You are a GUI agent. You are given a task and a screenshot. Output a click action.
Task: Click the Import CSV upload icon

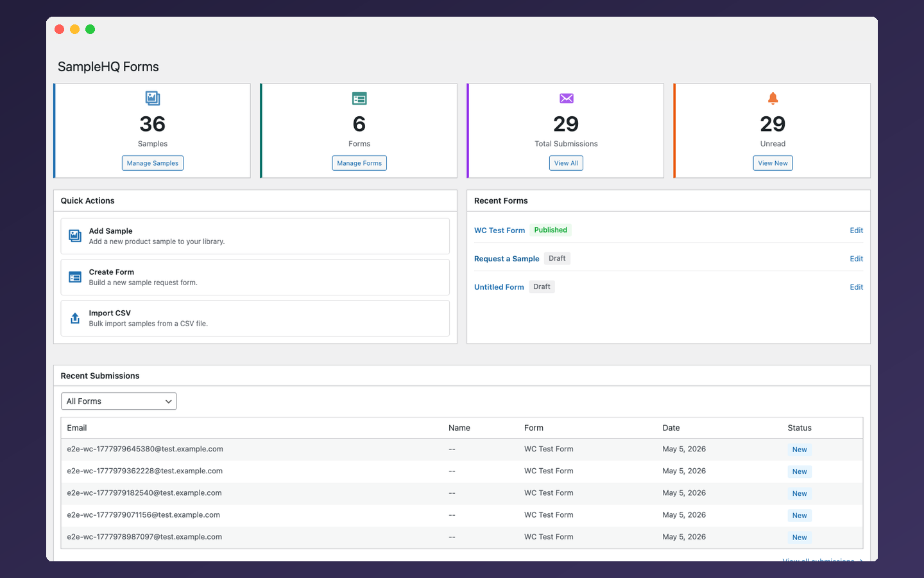tap(75, 319)
